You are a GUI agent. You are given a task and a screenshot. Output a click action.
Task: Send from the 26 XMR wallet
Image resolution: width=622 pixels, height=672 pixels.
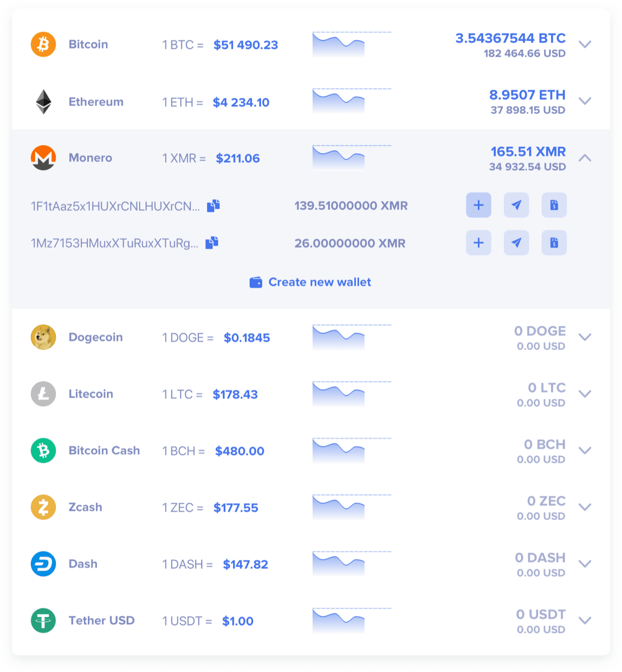tap(516, 243)
